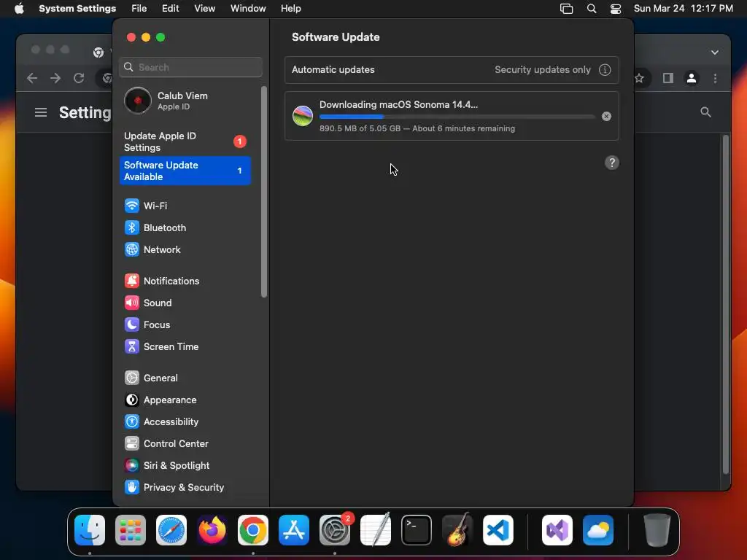Cancel the macOS Sonoma download
The image size is (747, 560).
(606, 116)
